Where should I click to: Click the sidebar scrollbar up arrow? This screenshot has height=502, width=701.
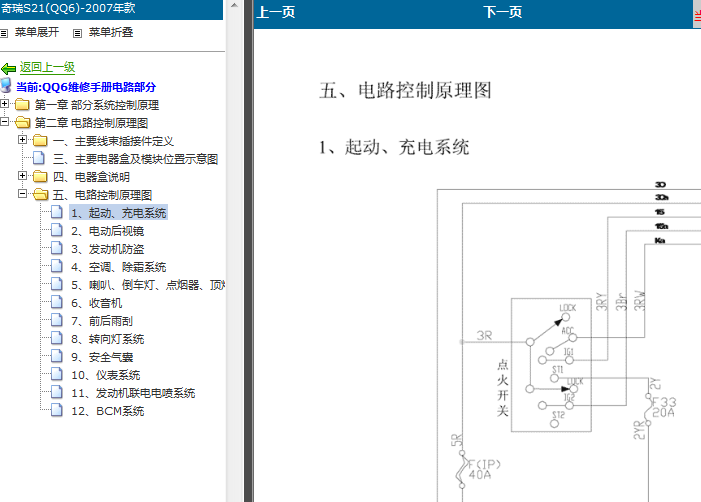click(234, 5)
